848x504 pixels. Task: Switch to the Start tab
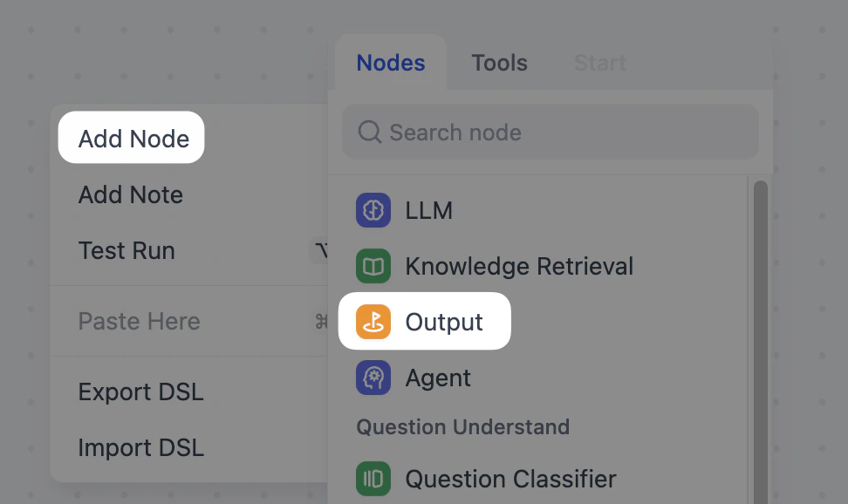click(599, 62)
